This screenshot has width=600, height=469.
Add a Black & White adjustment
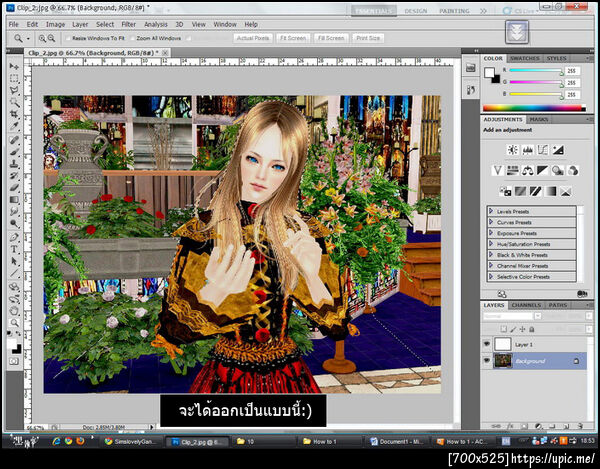(x=543, y=170)
